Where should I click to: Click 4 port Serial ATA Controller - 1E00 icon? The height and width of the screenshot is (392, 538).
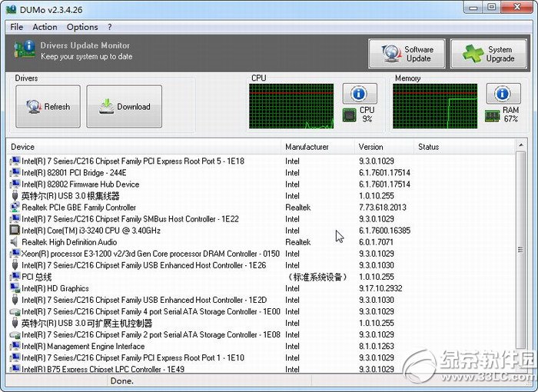click(15, 312)
